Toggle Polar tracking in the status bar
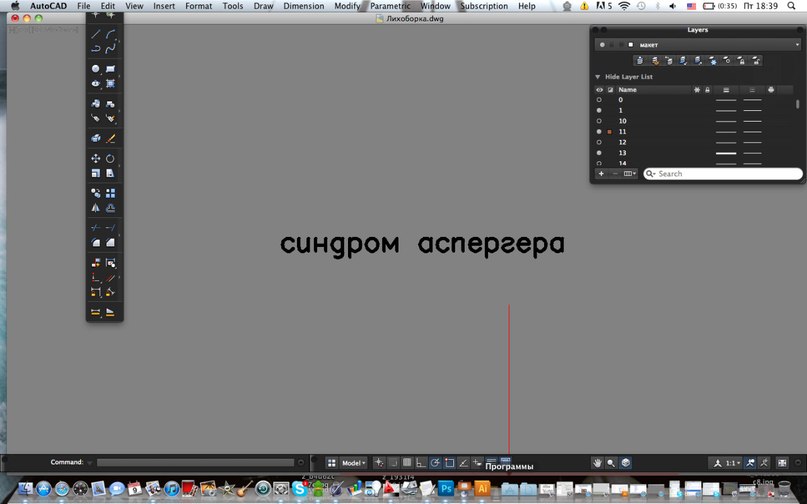 pyautogui.click(x=435, y=463)
